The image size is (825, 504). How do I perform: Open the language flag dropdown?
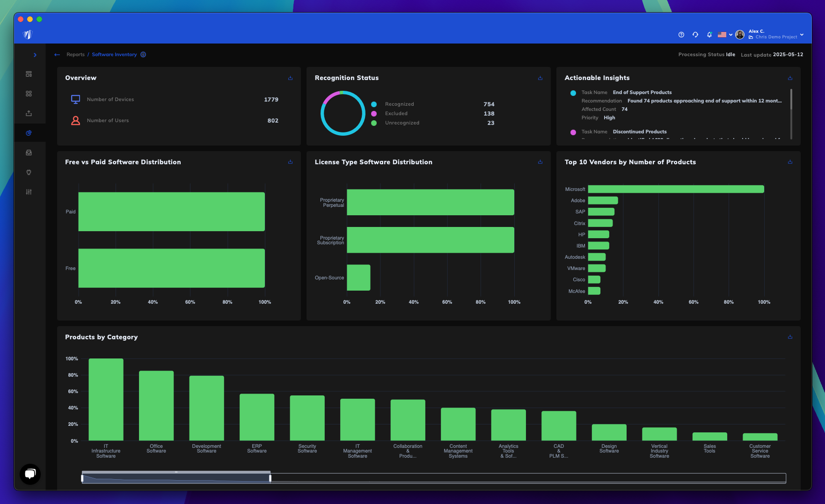coord(724,34)
